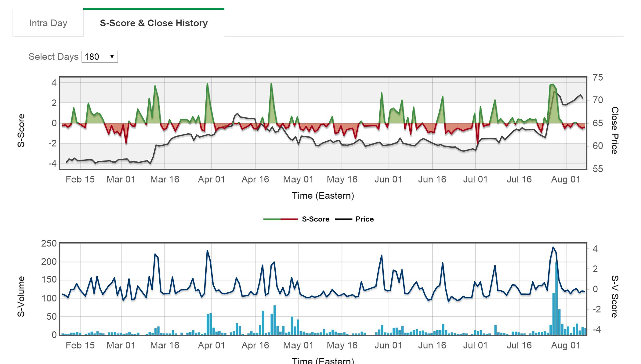Click the "Select Days" label text

click(53, 57)
